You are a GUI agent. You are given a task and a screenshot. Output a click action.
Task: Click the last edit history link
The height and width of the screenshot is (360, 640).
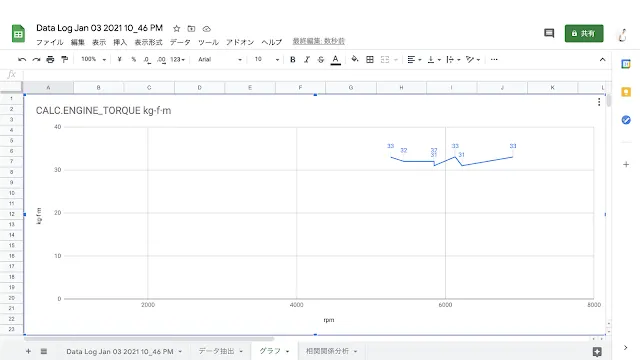click(318, 41)
